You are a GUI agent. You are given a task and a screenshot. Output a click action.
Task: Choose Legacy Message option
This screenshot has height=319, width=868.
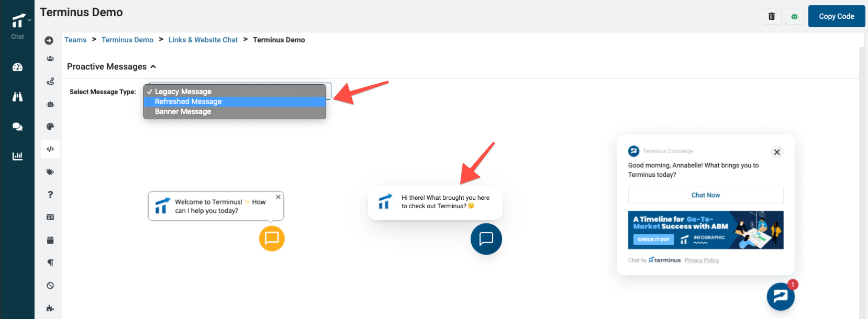pos(235,92)
